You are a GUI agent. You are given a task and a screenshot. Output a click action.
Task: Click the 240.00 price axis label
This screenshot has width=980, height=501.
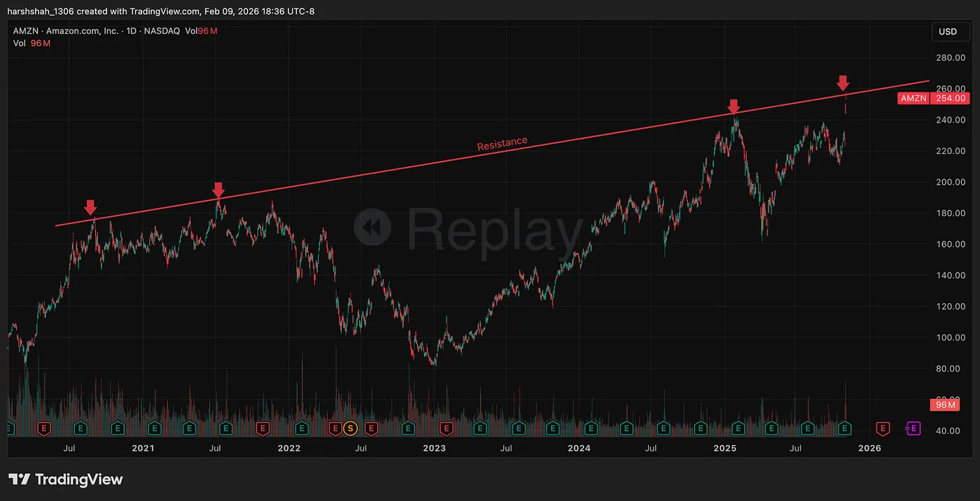pyautogui.click(x=951, y=120)
